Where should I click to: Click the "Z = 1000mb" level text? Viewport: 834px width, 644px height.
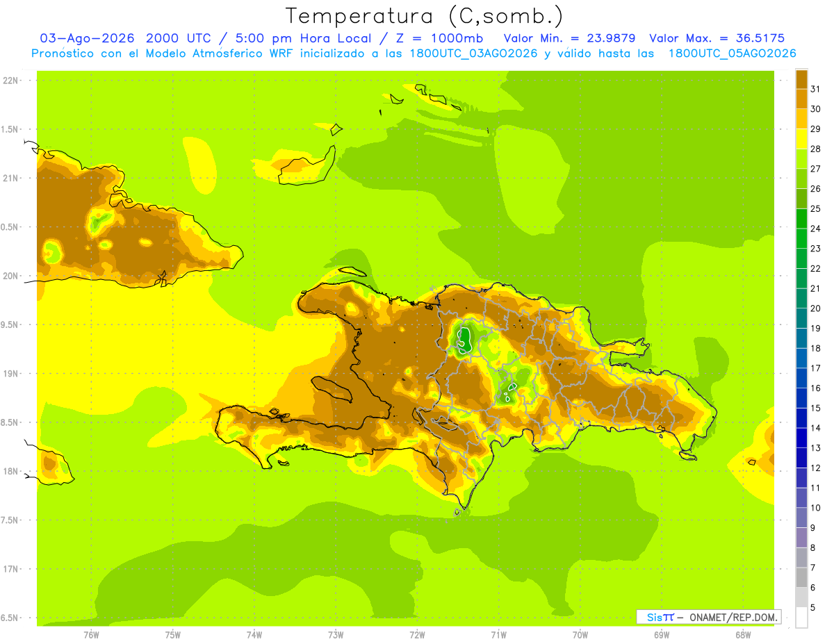coord(439,38)
